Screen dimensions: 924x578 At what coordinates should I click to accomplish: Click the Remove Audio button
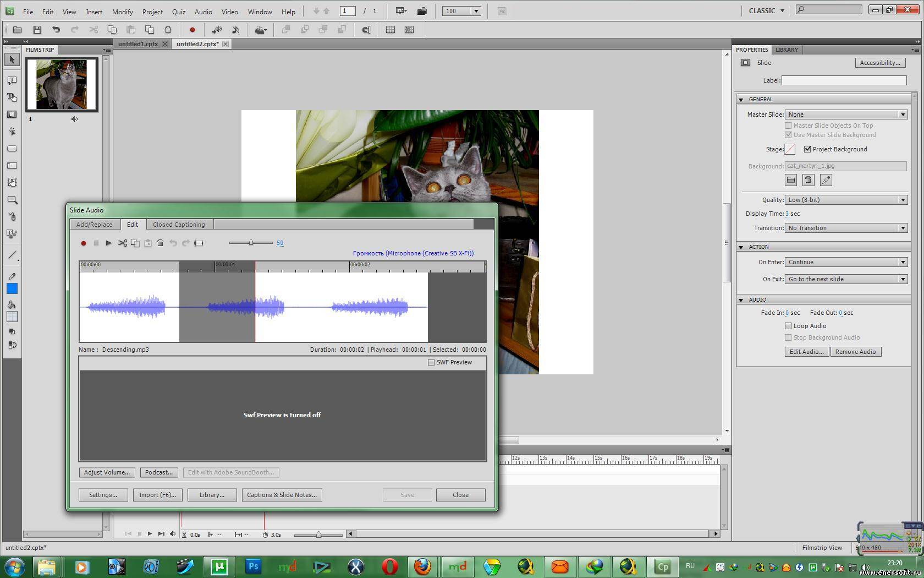(x=855, y=352)
